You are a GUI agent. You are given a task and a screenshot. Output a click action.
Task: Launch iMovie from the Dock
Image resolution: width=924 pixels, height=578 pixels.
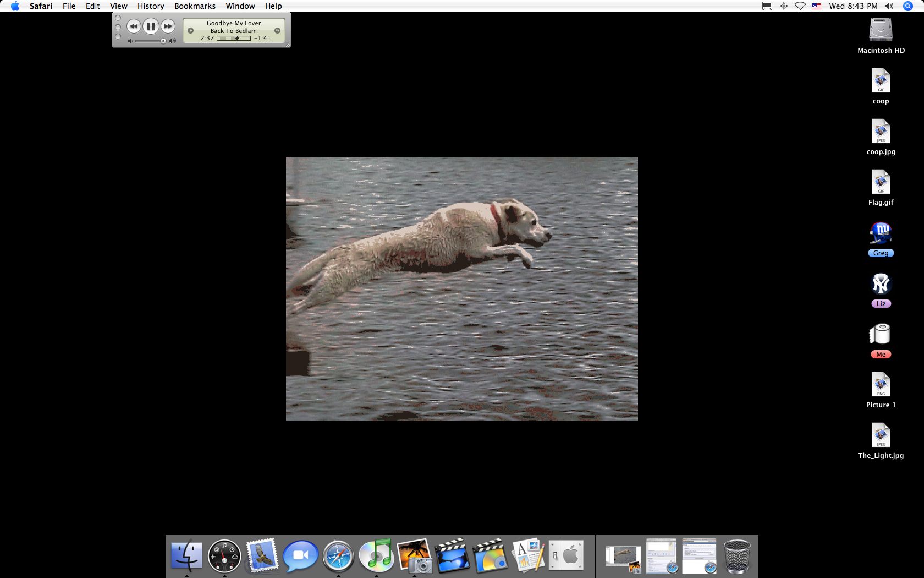tap(452, 555)
